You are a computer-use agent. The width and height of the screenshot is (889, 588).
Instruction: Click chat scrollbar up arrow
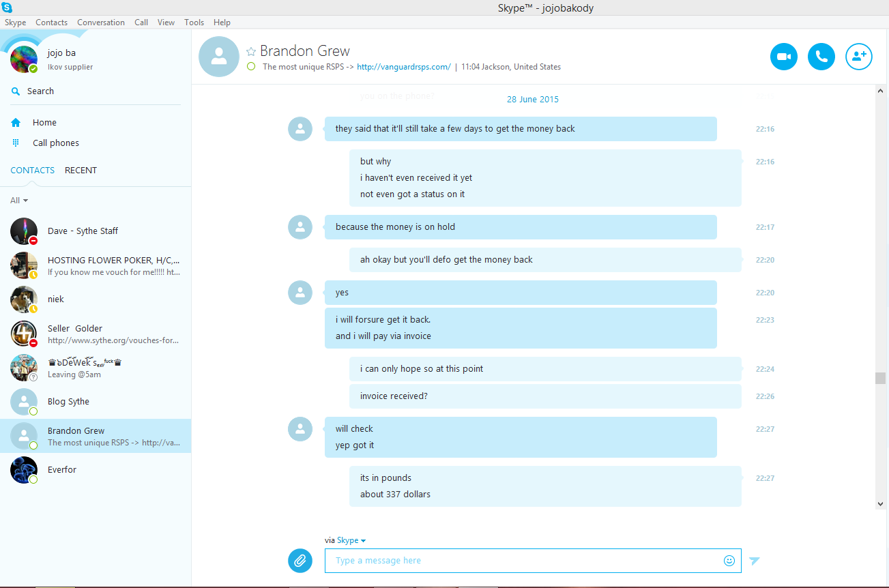[x=881, y=91]
